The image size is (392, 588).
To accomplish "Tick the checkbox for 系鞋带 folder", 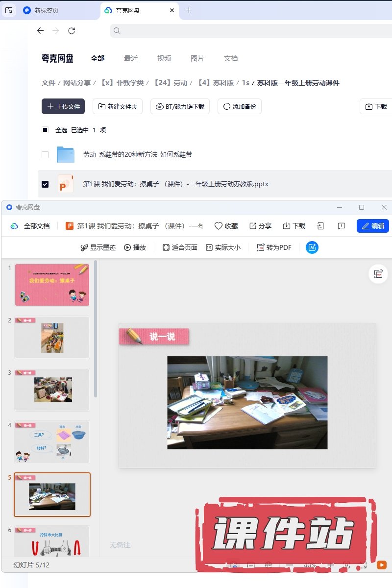I will (45, 155).
